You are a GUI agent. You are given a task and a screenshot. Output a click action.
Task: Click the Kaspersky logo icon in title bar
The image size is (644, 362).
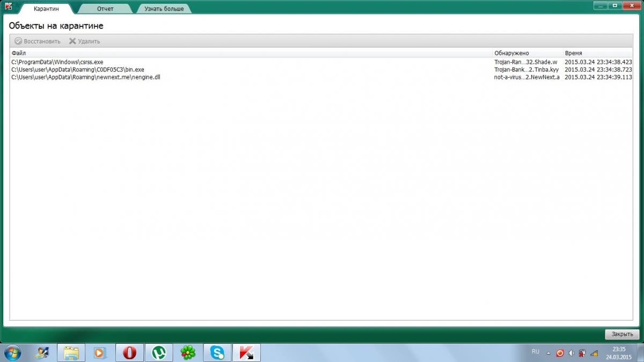(x=8, y=7)
